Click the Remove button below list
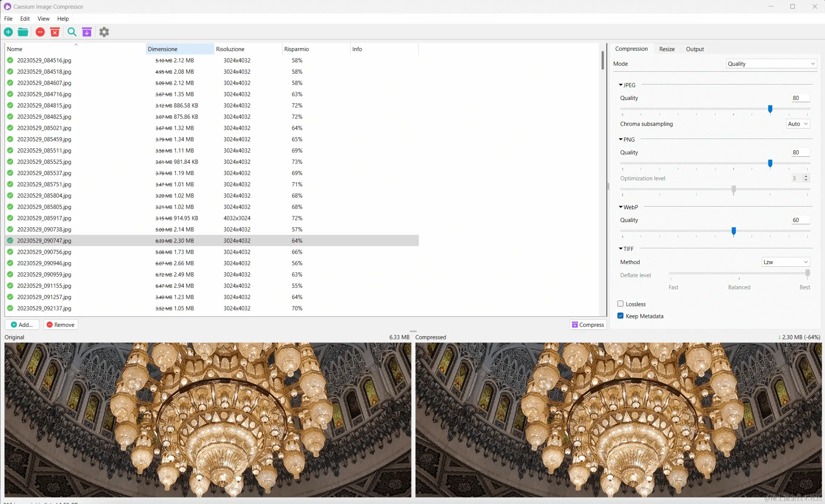825x504 pixels. pos(61,325)
